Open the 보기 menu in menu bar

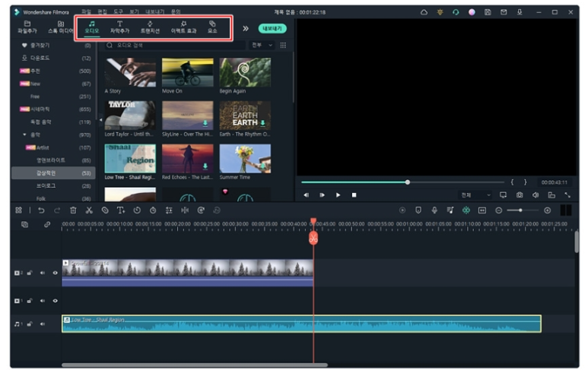point(134,12)
